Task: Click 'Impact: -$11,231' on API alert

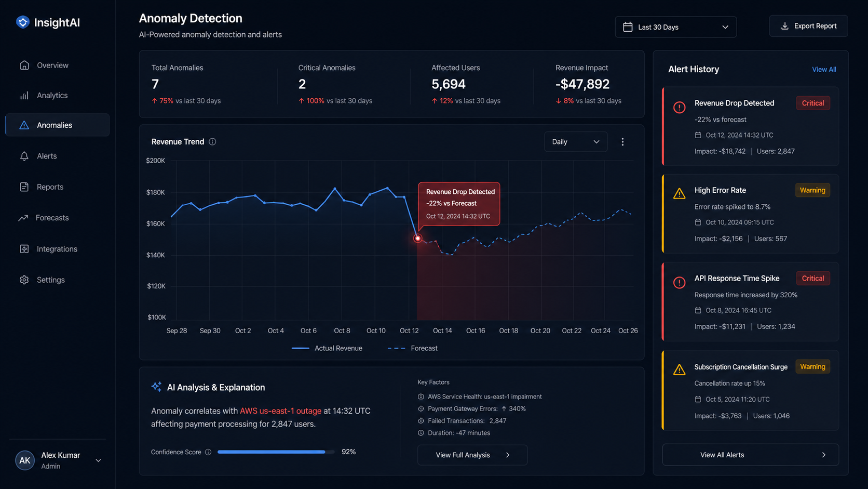Action: point(720,327)
